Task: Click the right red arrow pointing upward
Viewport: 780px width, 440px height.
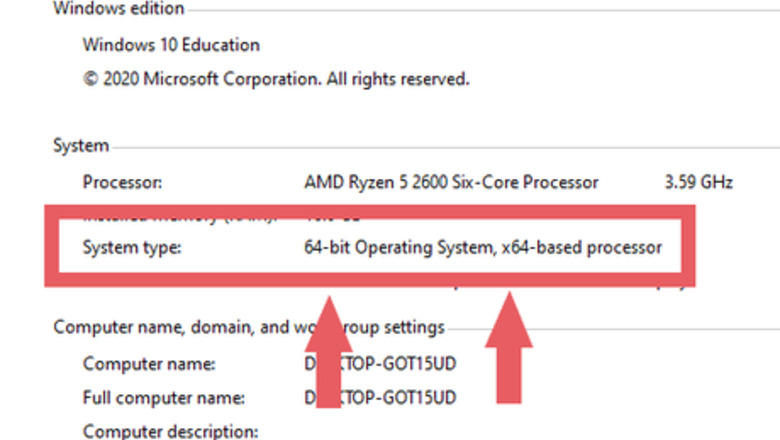Action: pyautogui.click(x=510, y=345)
